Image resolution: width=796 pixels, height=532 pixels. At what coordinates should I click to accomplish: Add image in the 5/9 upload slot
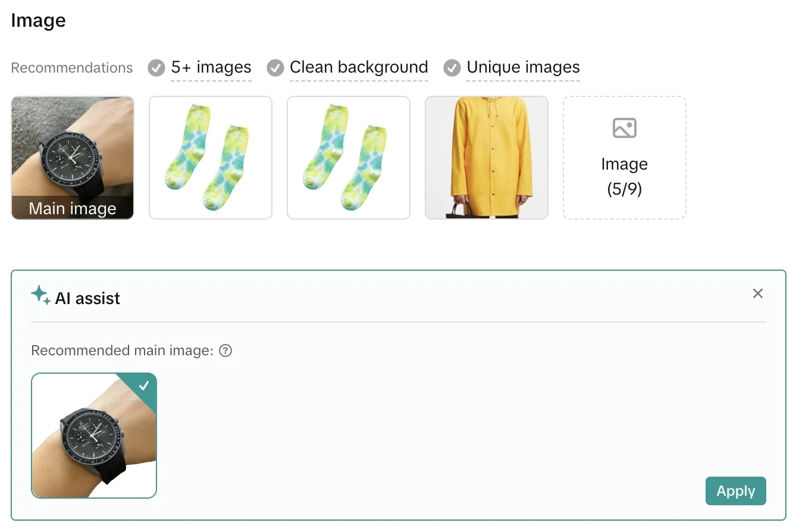point(625,158)
